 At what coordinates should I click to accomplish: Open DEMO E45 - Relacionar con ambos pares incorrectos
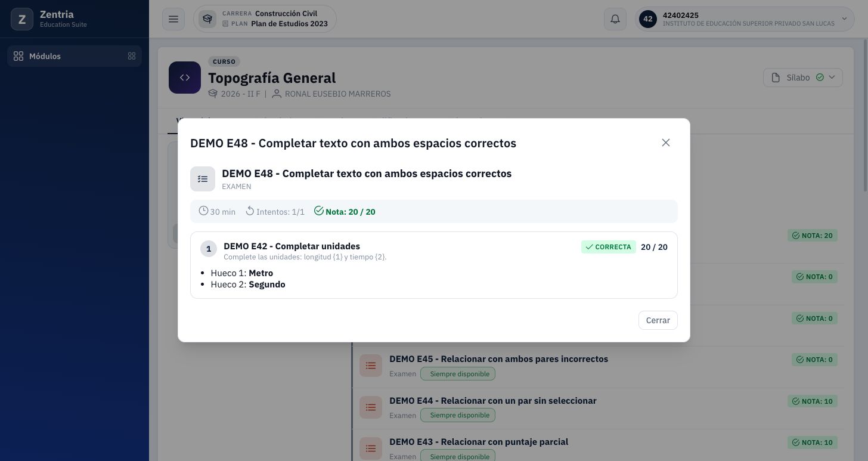(x=498, y=359)
